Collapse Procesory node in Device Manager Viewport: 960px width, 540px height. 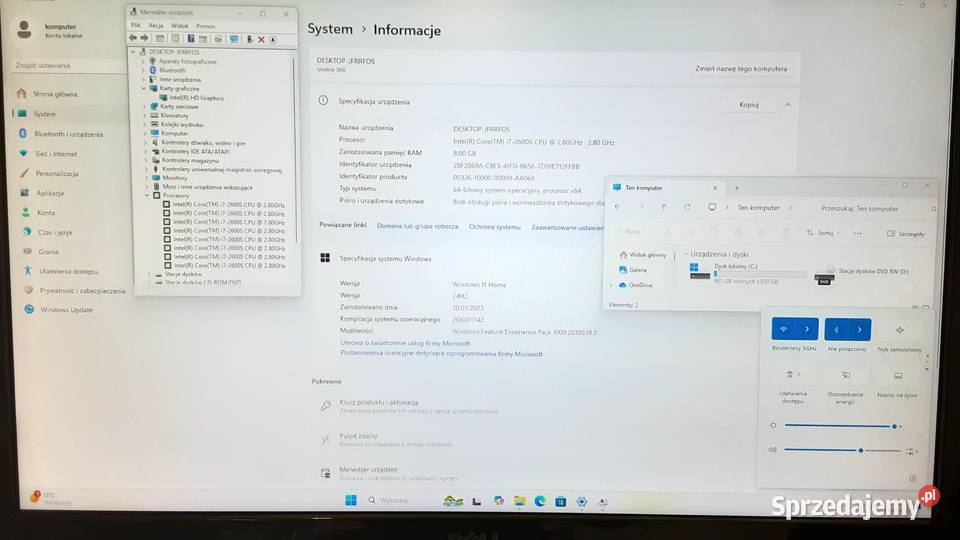147,195
